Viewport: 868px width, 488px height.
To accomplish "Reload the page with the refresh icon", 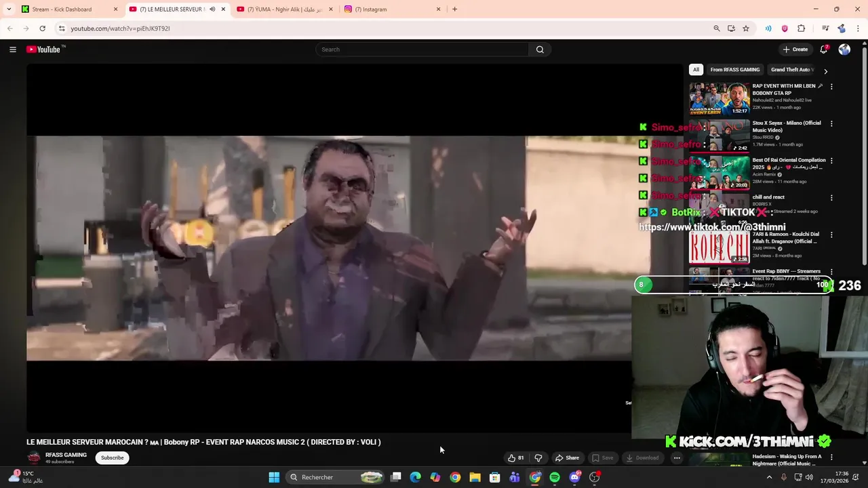I will click(42, 28).
